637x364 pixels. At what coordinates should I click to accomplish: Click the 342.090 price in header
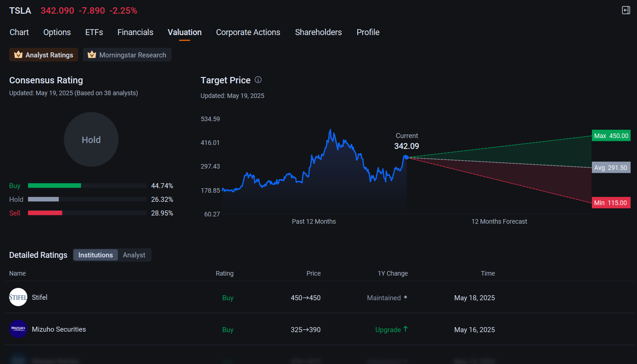57,10
